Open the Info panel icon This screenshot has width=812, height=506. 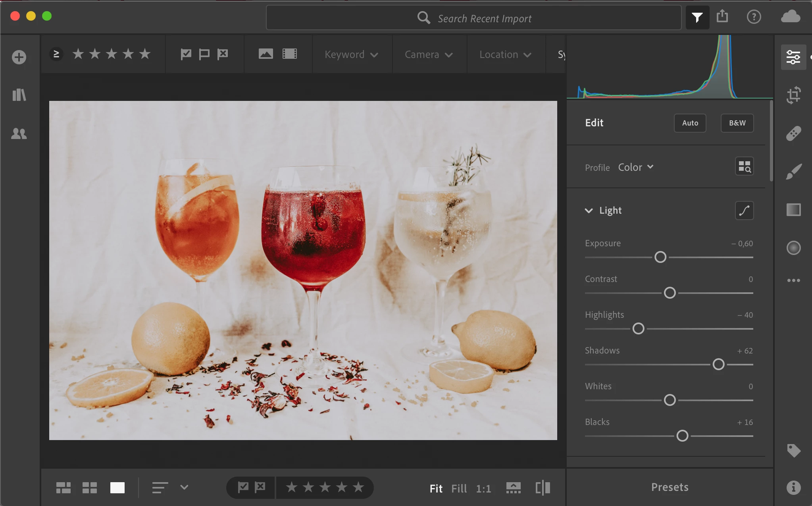793,487
